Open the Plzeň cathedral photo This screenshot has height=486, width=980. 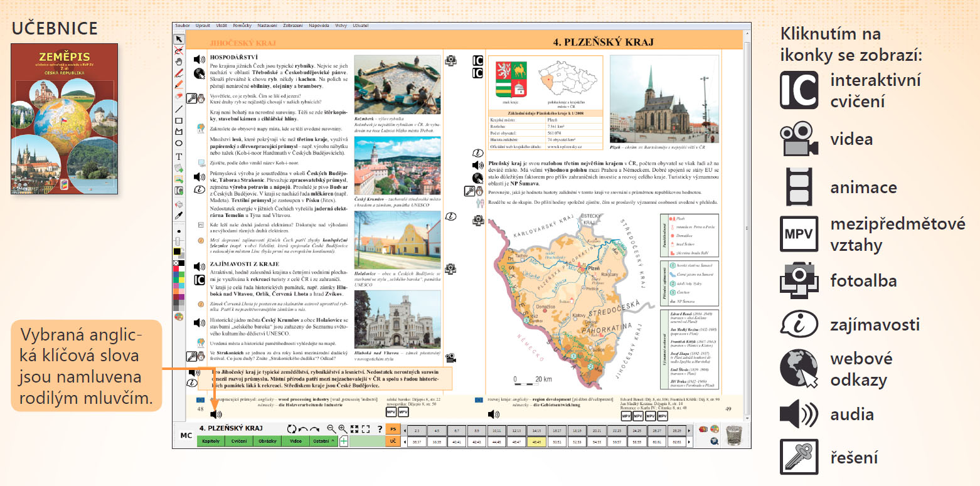click(665, 99)
